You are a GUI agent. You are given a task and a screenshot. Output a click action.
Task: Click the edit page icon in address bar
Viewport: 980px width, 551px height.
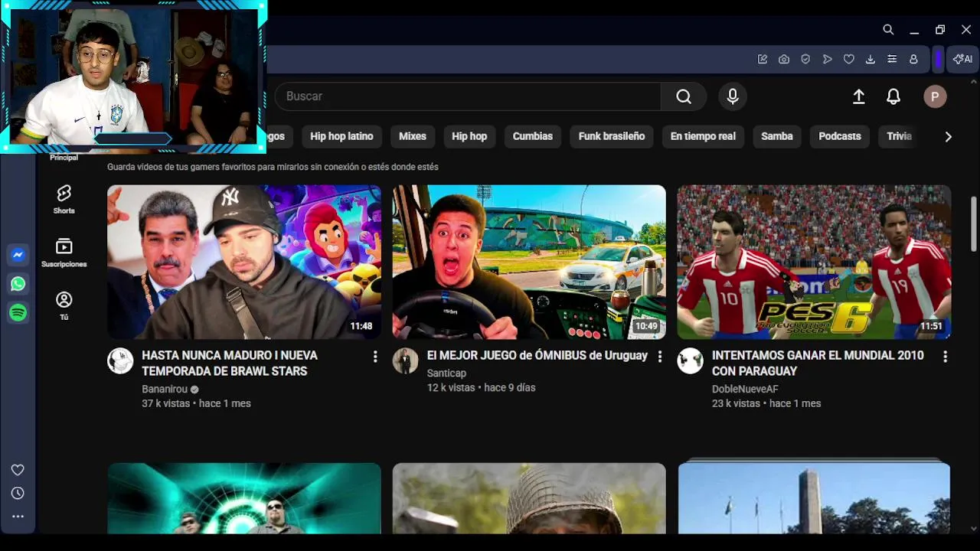point(763,59)
